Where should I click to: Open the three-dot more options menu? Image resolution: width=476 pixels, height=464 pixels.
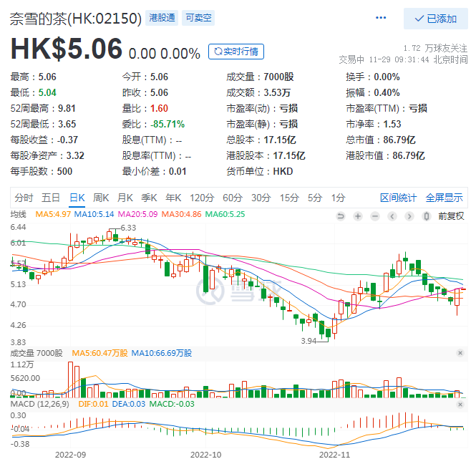[x=381, y=18]
